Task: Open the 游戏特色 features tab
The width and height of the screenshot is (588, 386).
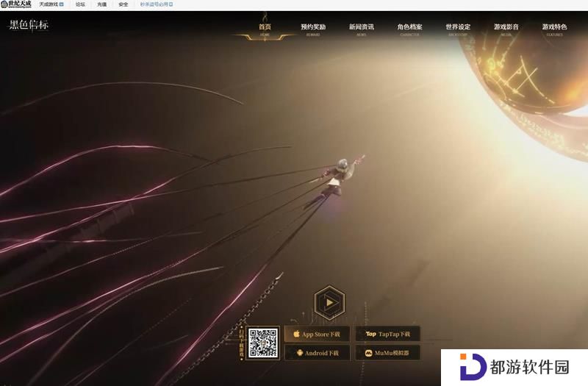Action: point(554,28)
